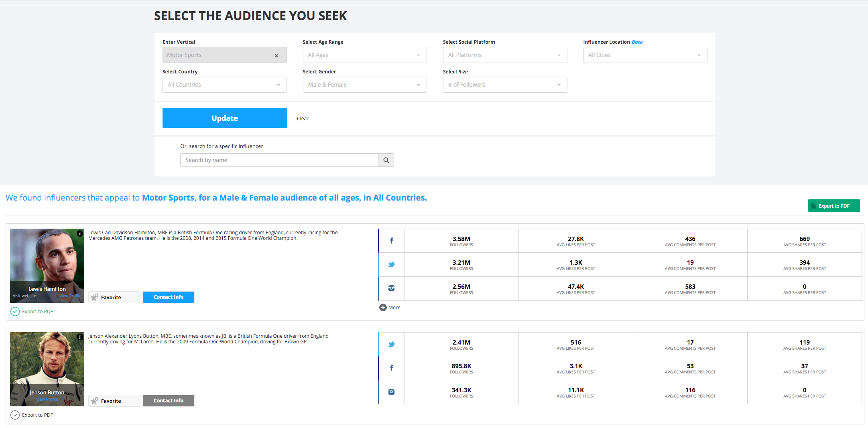Click the search magnifier icon
The width and height of the screenshot is (868, 428).
[x=386, y=160]
